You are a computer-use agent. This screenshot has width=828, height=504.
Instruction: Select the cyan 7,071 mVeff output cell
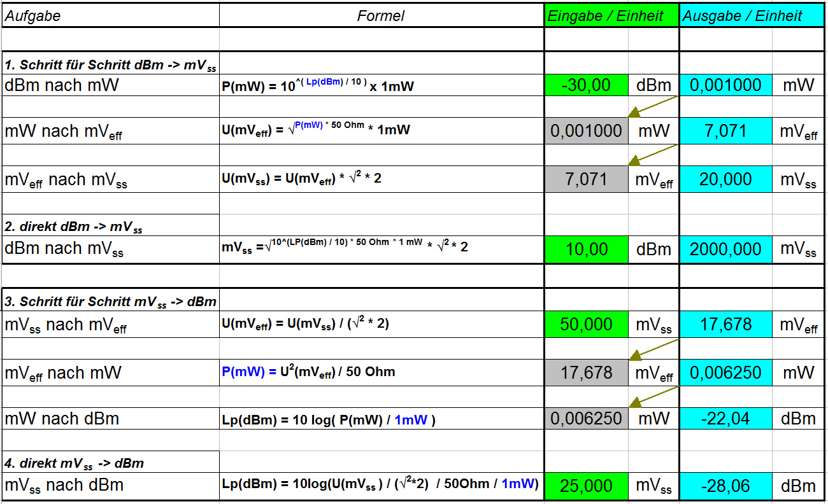pos(725,131)
